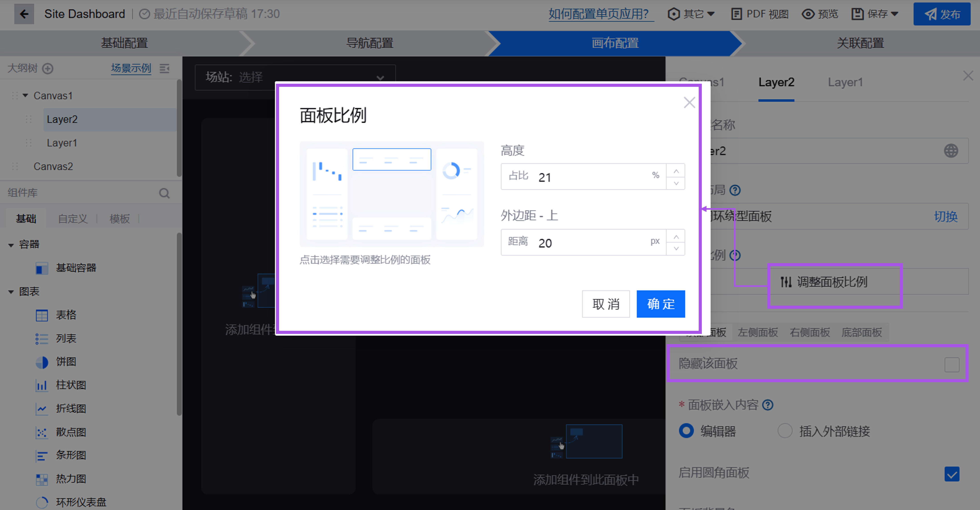Click the help icon beside panel embed content
Image resolution: width=980 pixels, height=510 pixels.
click(768, 405)
